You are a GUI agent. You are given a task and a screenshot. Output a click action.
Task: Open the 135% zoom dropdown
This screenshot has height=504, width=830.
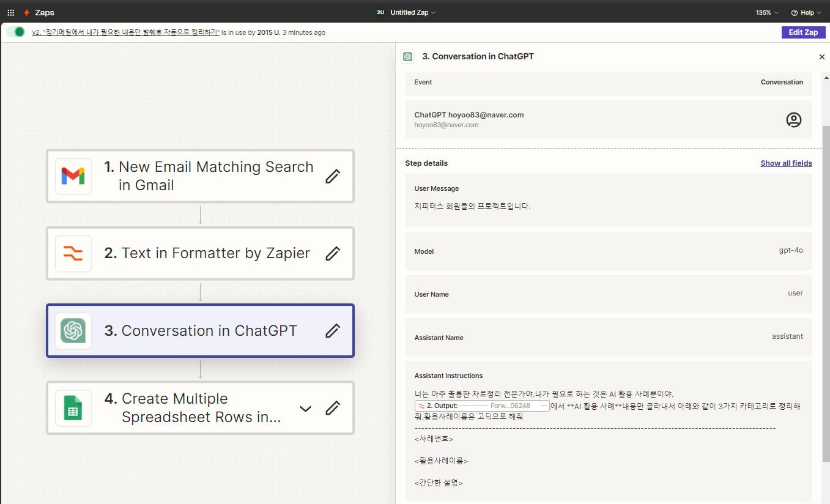pos(767,12)
